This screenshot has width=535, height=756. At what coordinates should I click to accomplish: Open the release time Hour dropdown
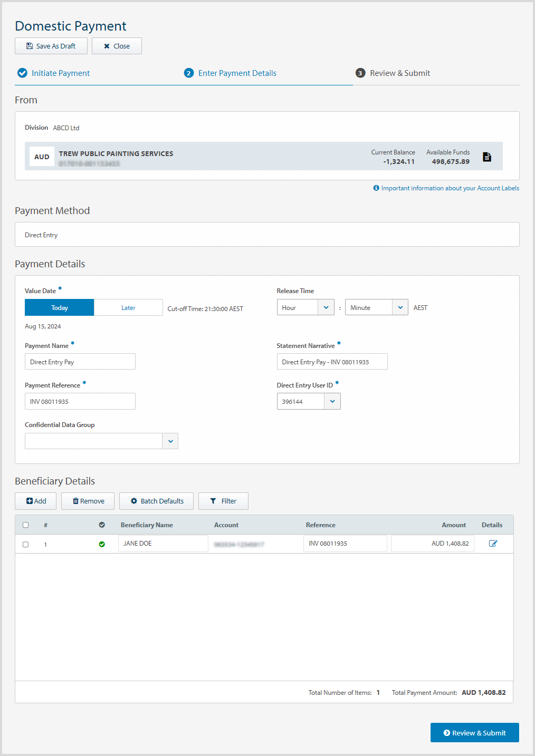click(326, 307)
